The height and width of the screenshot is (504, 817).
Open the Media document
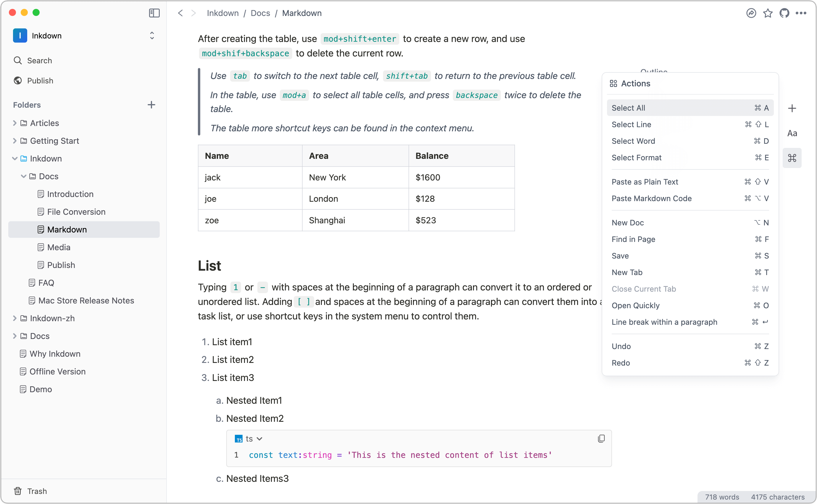[x=84, y=247]
